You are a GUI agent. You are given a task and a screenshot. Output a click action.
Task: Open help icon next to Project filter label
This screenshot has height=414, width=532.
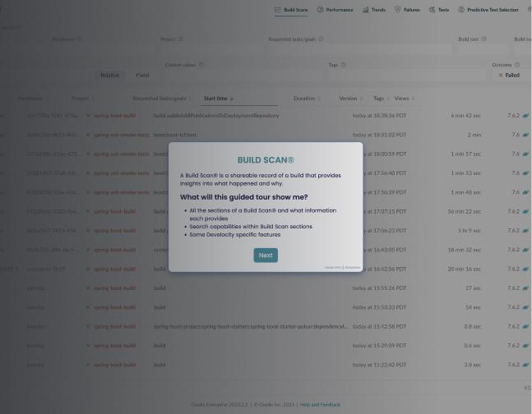pyautogui.click(x=181, y=39)
